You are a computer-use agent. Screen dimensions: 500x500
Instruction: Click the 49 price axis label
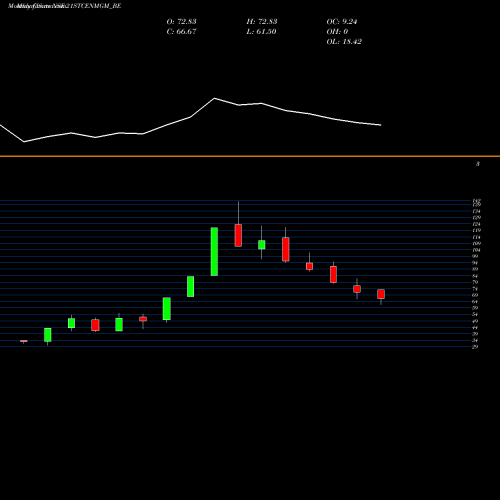(x=475, y=321)
